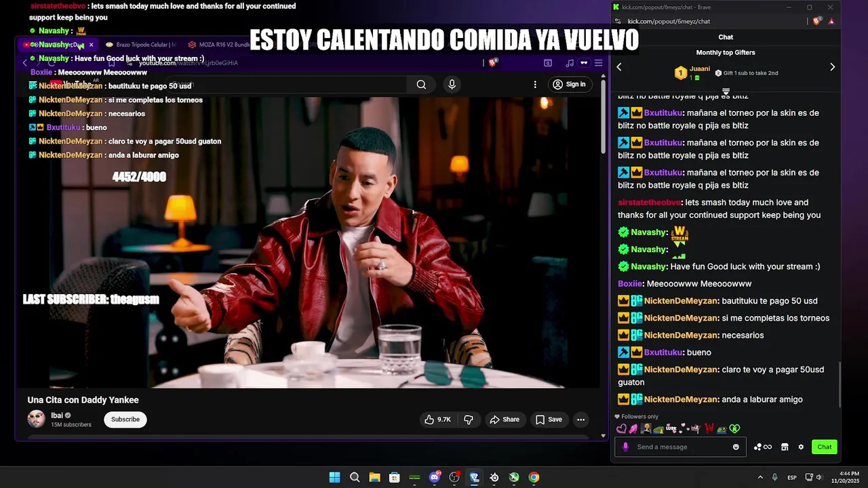This screenshot has width=868, height=488.
Task: Click the YouTube search magnifier icon
Action: (x=421, y=85)
